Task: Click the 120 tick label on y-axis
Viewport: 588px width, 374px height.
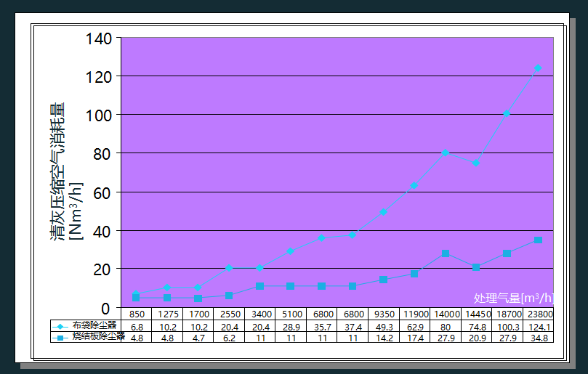Action: tap(99, 77)
